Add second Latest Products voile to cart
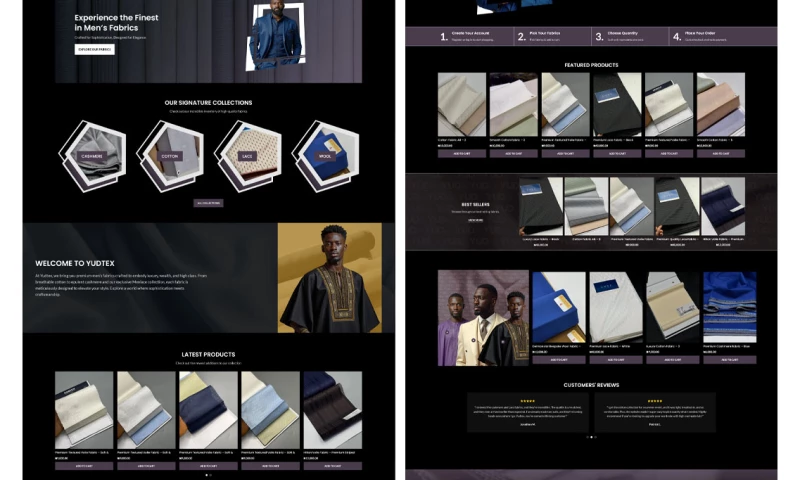Image resolution: width=800 pixels, height=480 pixels. (x=146, y=466)
